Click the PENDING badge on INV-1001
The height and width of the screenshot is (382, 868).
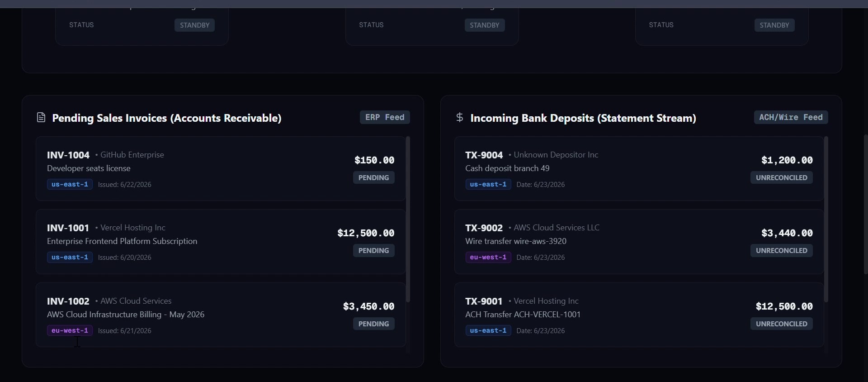tap(373, 251)
